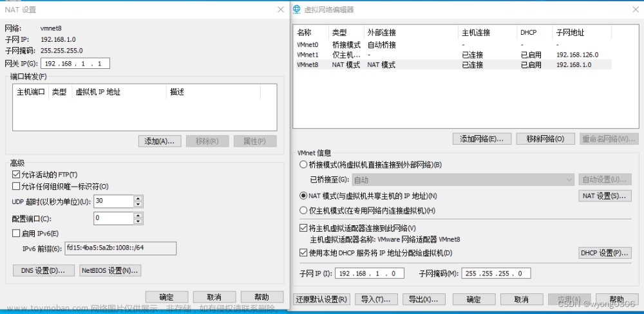Viewport: 644px width, 314px height.
Task: Click the 主机端口 column header
Action: tap(31, 91)
